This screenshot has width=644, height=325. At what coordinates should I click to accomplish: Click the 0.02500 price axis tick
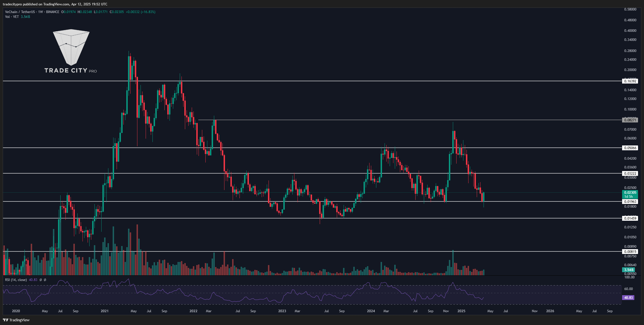point(630,188)
